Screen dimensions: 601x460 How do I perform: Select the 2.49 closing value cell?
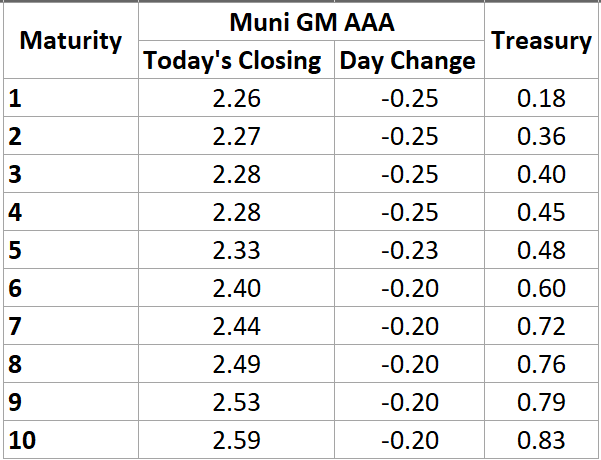click(237, 365)
